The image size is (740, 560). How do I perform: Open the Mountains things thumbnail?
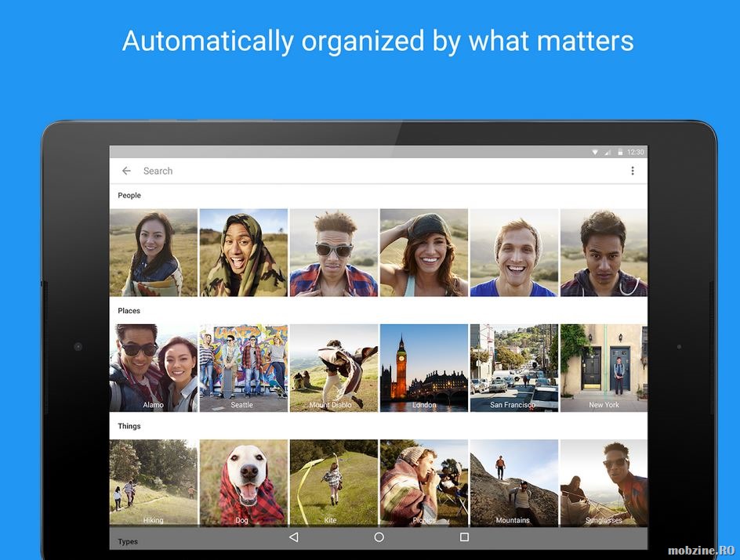(x=514, y=482)
